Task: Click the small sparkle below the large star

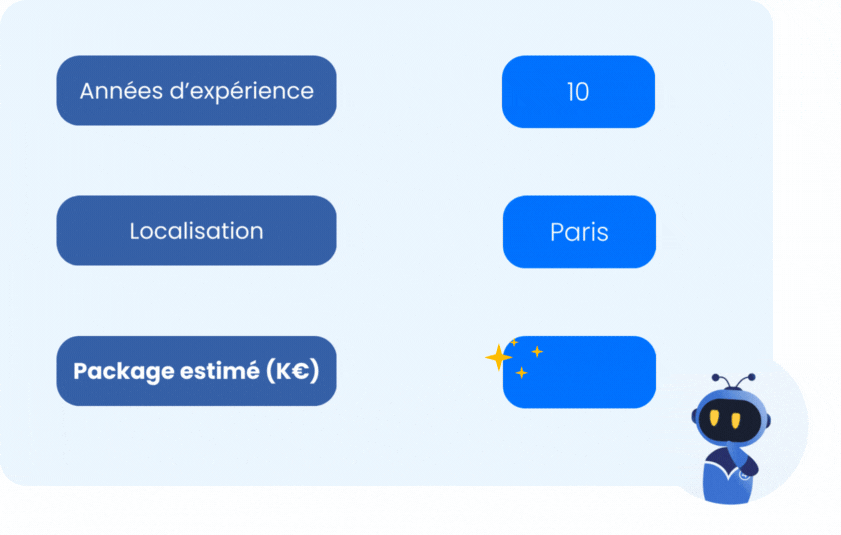Action: click(521, 373)
